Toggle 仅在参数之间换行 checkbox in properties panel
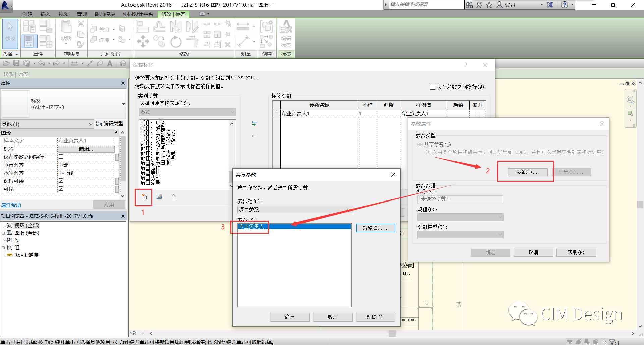 click(61, 157)
